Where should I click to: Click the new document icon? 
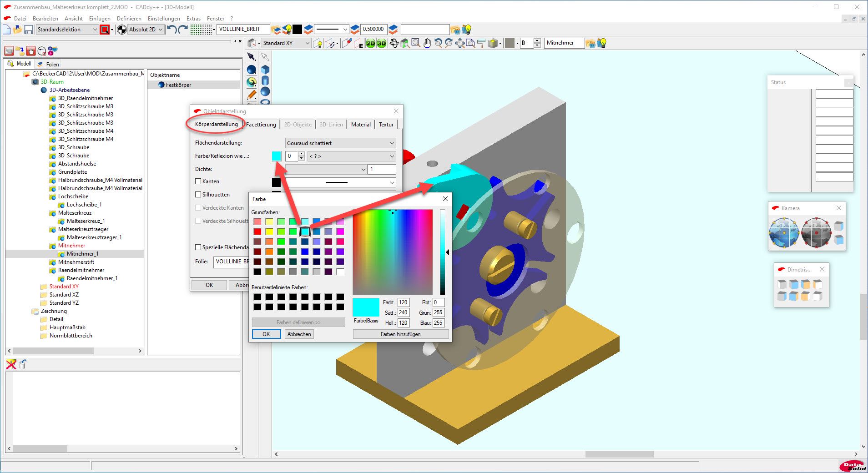[x=7, y=30]
